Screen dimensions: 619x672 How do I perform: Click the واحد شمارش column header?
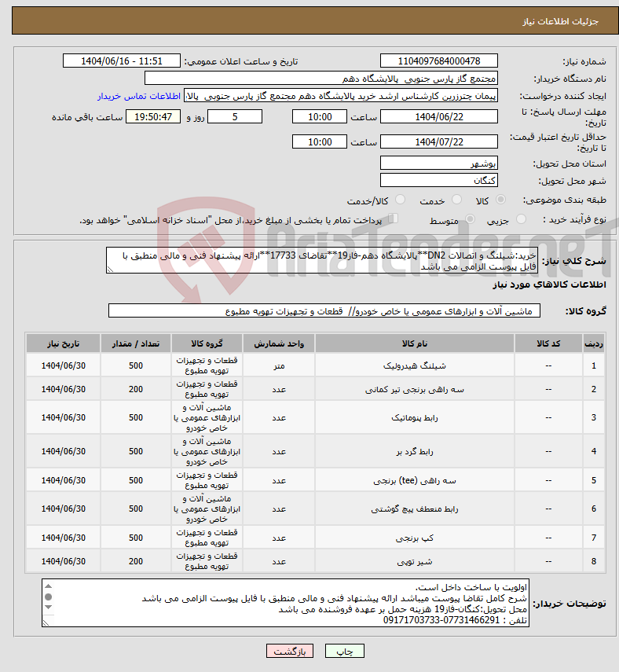point(279,343)
